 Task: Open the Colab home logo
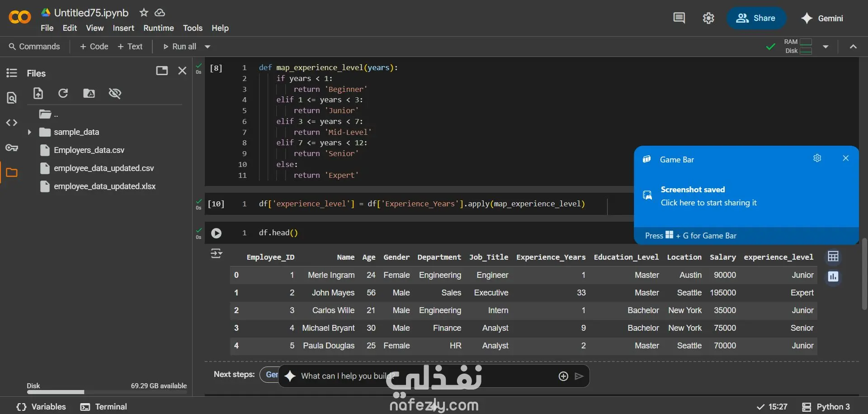coord(20,18)
